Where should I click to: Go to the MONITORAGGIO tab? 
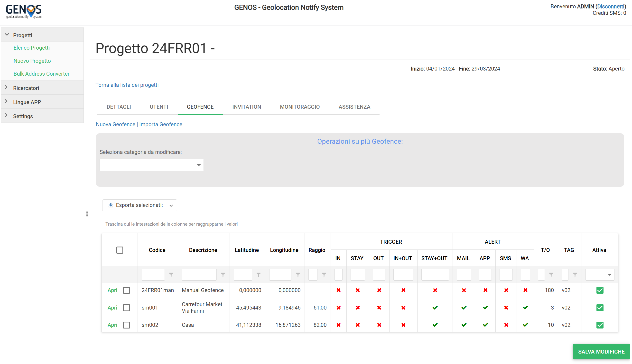point(300,107)
